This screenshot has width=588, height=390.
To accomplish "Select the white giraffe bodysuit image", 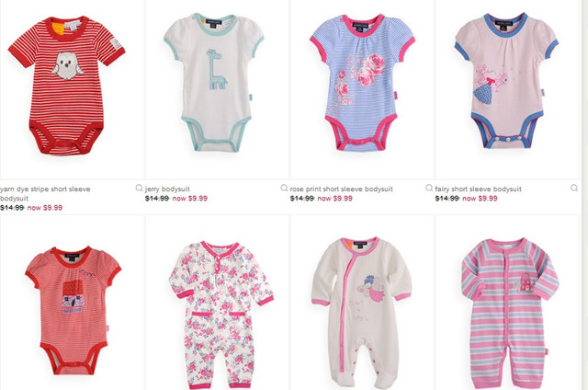I will [214, 83].
